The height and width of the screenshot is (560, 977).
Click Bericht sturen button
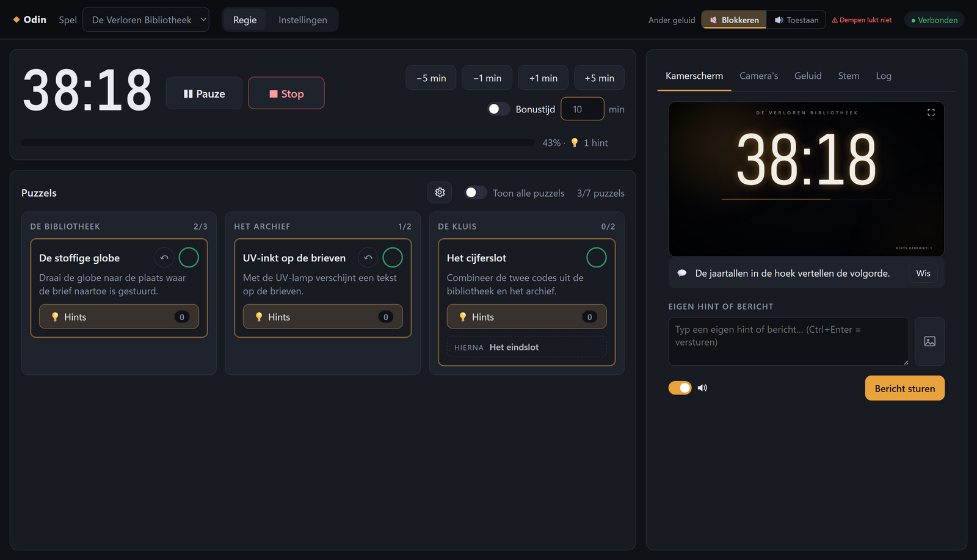[905, 388]
